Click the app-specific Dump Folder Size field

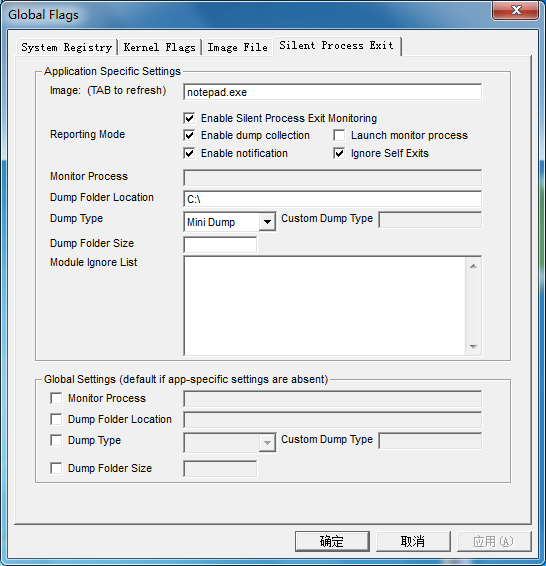[220, 245]
